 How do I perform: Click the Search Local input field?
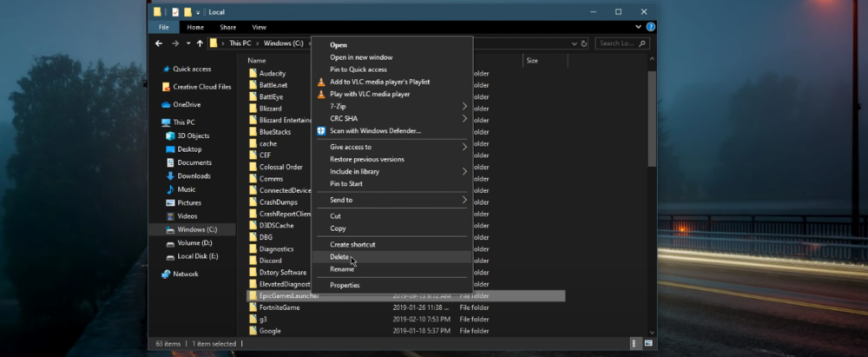(617, 43)
